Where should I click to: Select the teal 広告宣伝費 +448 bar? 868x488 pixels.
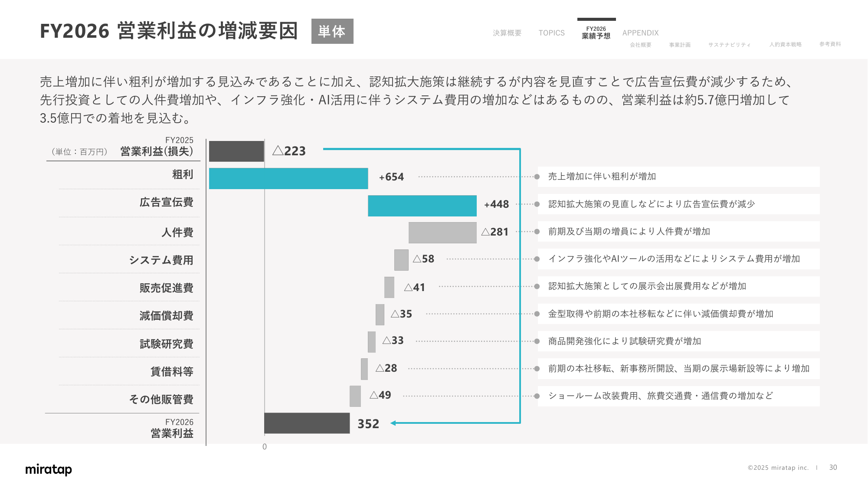tap(422, 206)
